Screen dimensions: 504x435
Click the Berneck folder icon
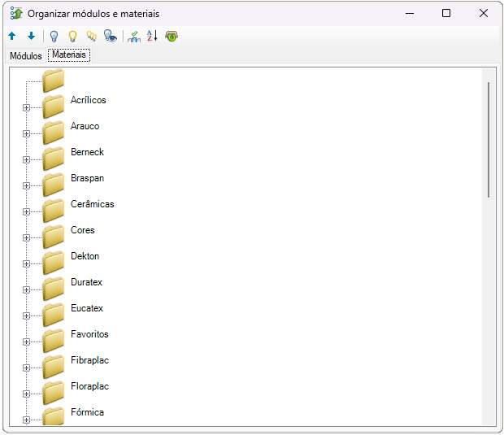(54, 159)
